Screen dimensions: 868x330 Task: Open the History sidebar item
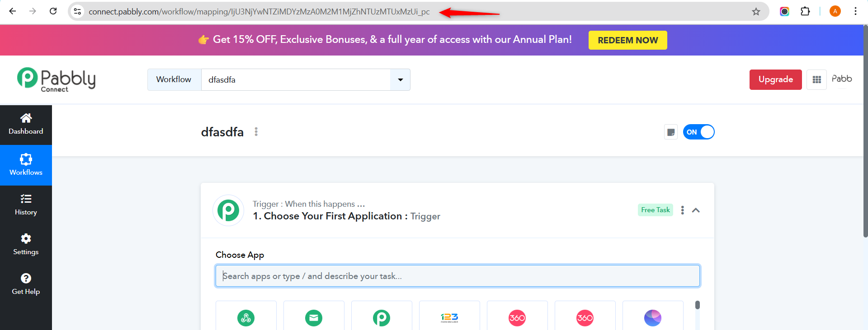coord(26,205)
